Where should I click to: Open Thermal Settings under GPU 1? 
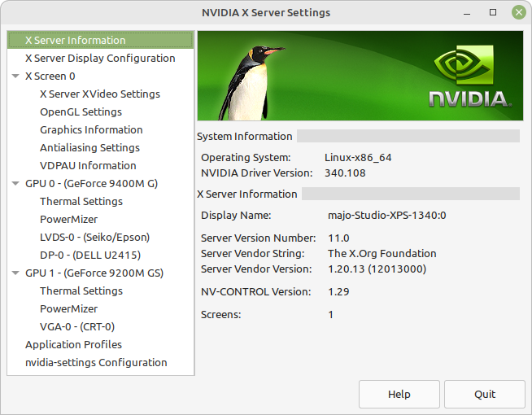pyautogui.click(x=81, y=291)
